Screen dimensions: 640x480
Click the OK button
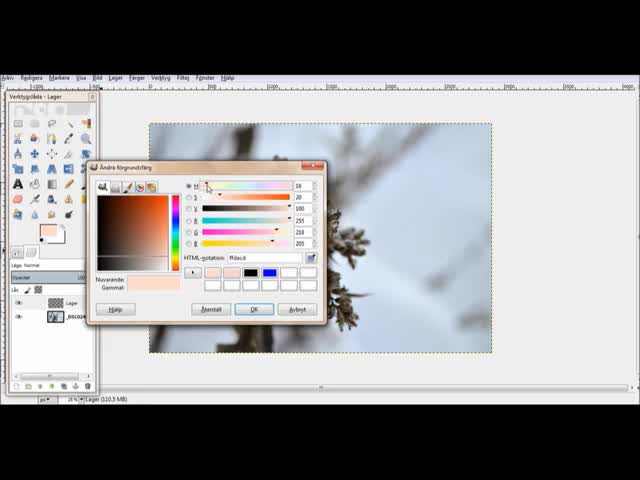pyautogui.click(x=254, y=309)
